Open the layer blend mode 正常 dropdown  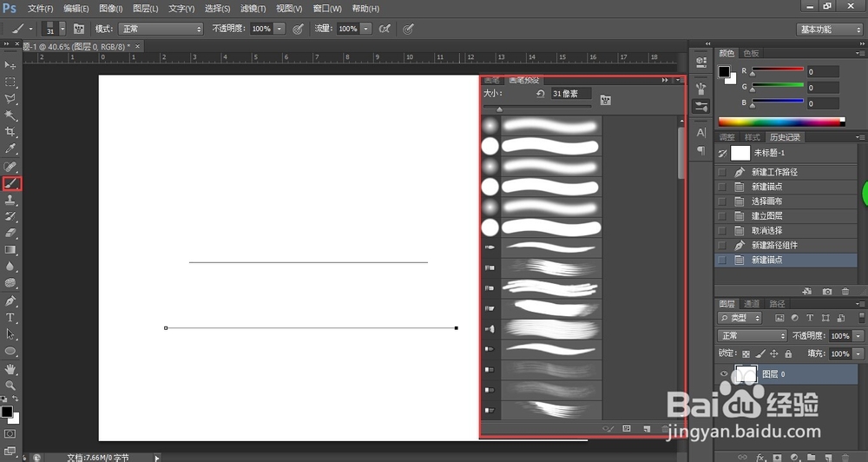[x=753, y=336]
